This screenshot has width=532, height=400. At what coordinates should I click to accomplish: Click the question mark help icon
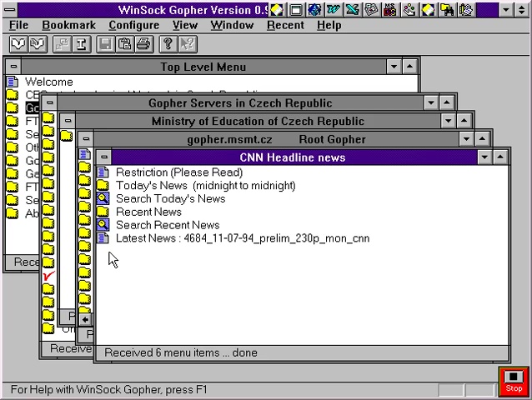pyautogui.click(x=168, y=44)
